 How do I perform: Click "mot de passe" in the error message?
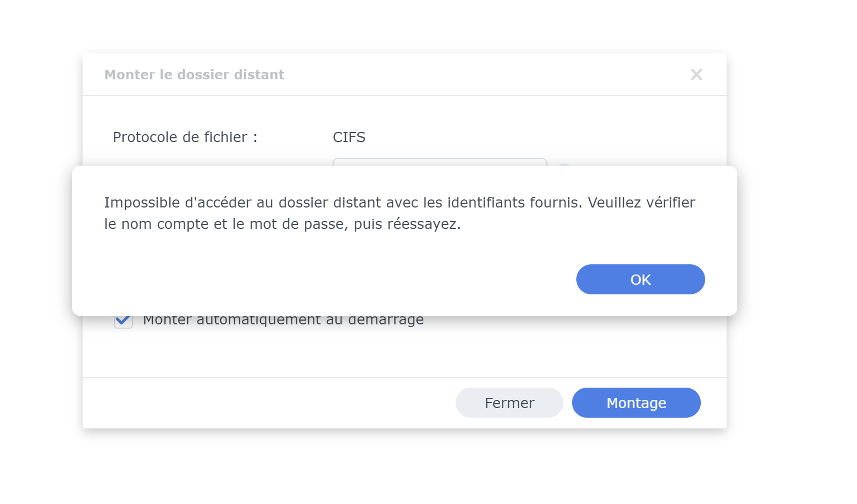(298, 224)
